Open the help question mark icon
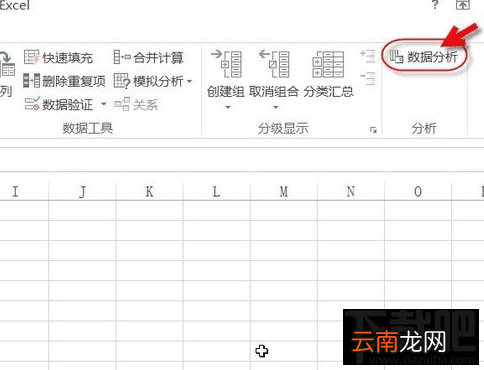Image resolution: width=484 pixels, height=370 pixels. pos(435,5)
